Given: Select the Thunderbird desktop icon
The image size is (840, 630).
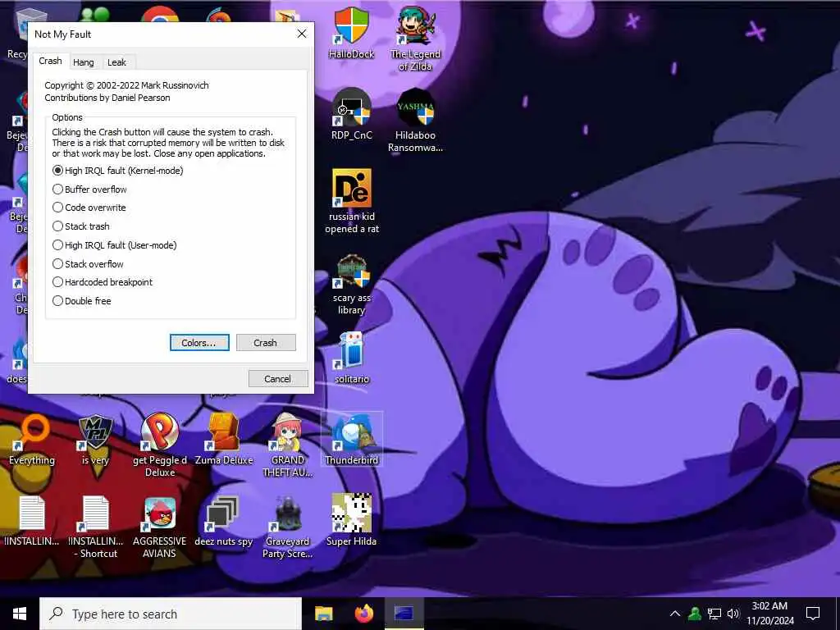Looking at the screenshot, I should 351,439.
